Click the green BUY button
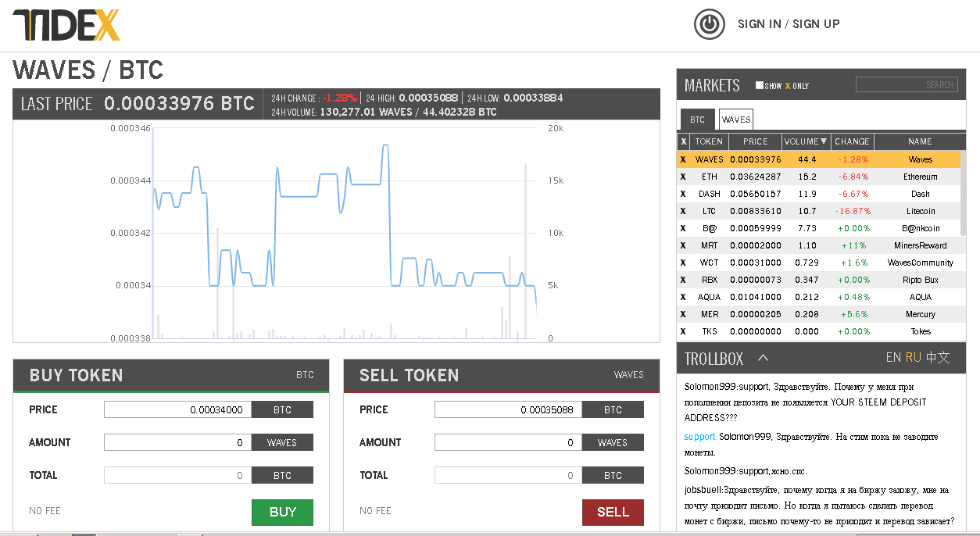This screenshot has width=980, height=536. [x=282, y=513]
